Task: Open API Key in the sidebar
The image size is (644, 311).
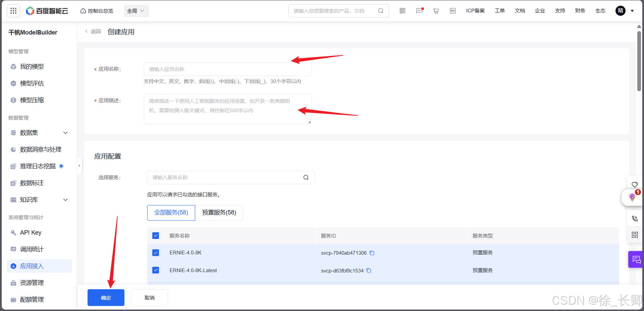Action: coord(31,233)
